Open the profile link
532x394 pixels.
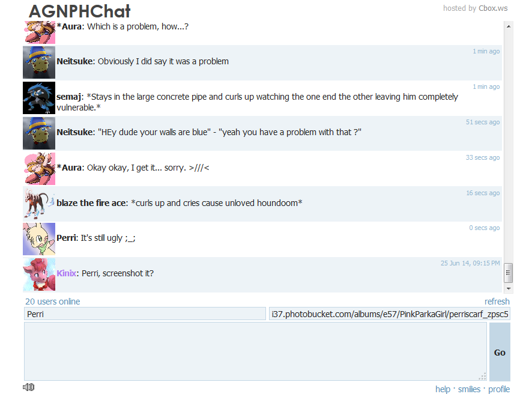[499, 389]
